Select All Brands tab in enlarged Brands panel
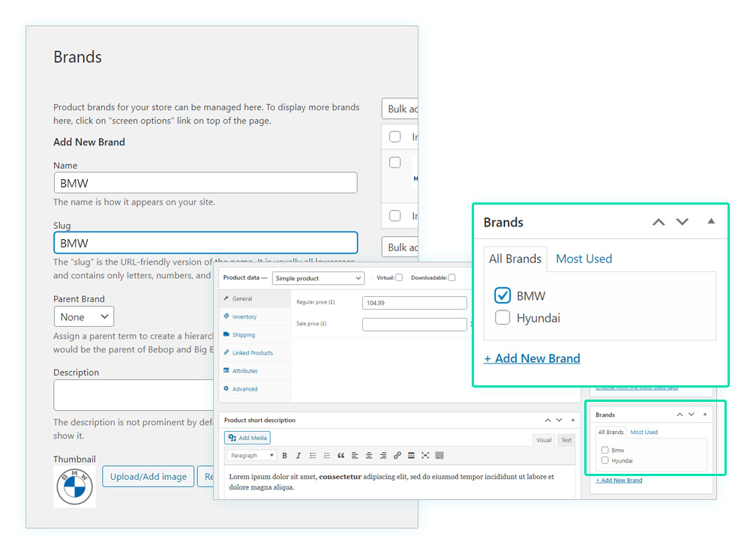The height and width of the screenshot is (560, 750). pos(515,259)
